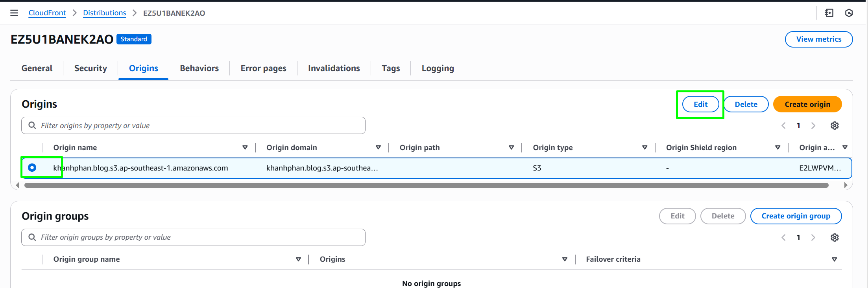
Task: Open Origins table settings gear
Action: click(x=835, y=126)
